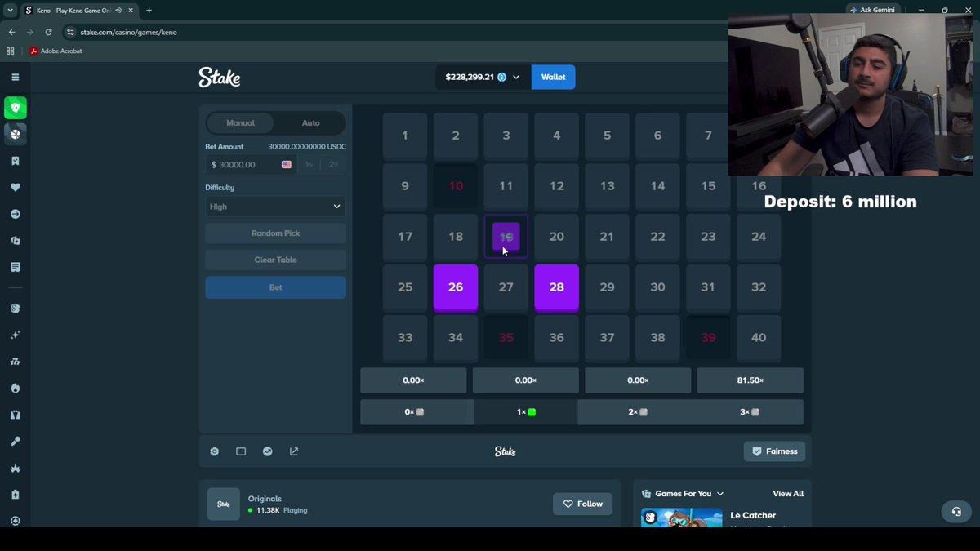
Task: Select the Manual betting mode tab
Action: point(240,123)
